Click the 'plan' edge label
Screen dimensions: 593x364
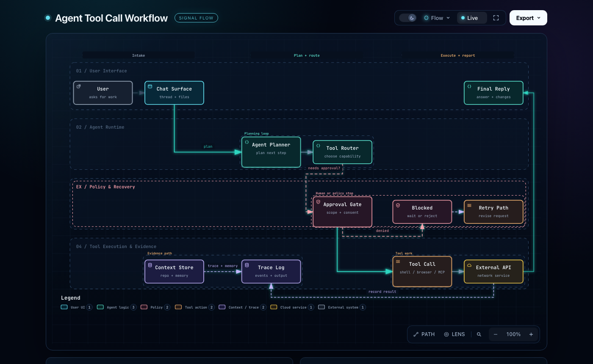pyautogui.click(x=208, y=146)
